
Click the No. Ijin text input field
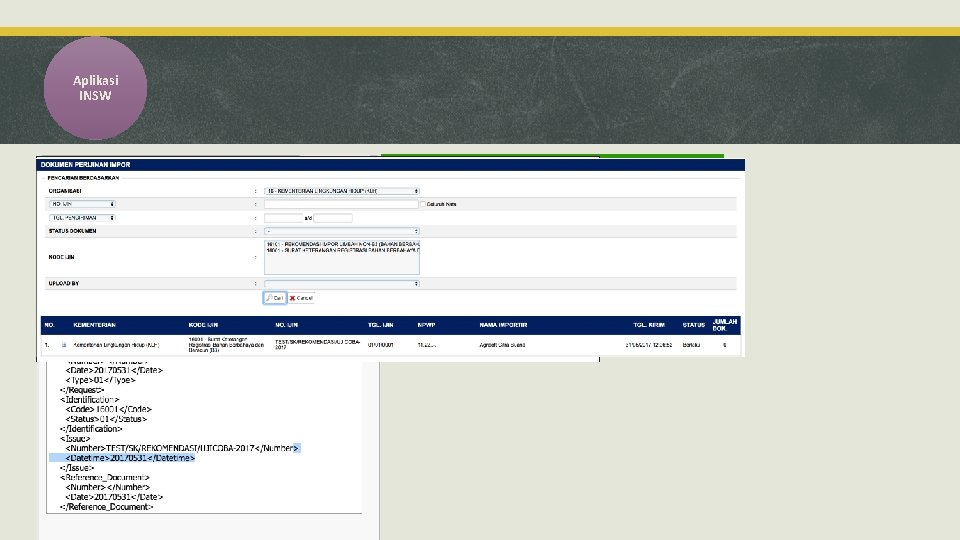341,204
